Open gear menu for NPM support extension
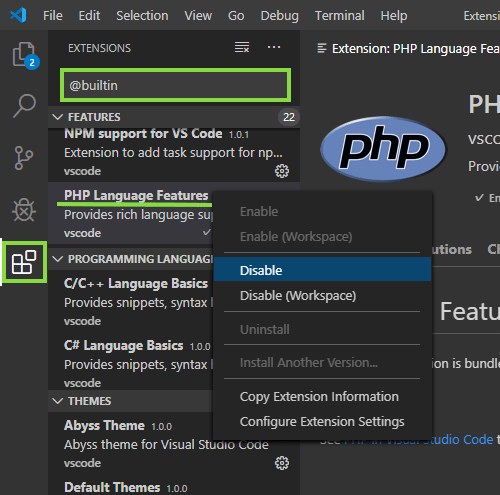This screenshot has height=495, width=500. [282, 171]
